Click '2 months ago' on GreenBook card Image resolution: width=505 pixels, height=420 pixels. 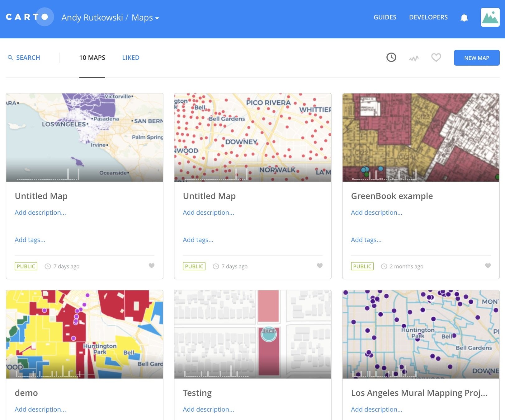[x=406, y=266]
